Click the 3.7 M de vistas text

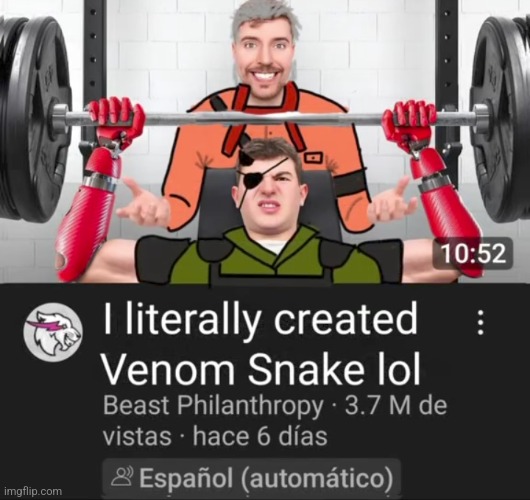tap(275, 421)
